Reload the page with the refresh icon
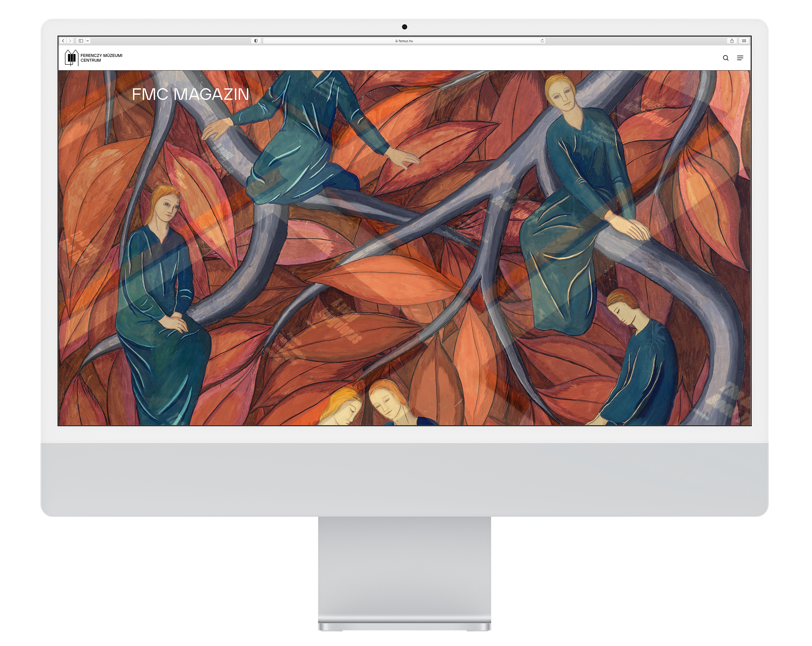Screen dimensions: 812x646 tap(542, 41)
